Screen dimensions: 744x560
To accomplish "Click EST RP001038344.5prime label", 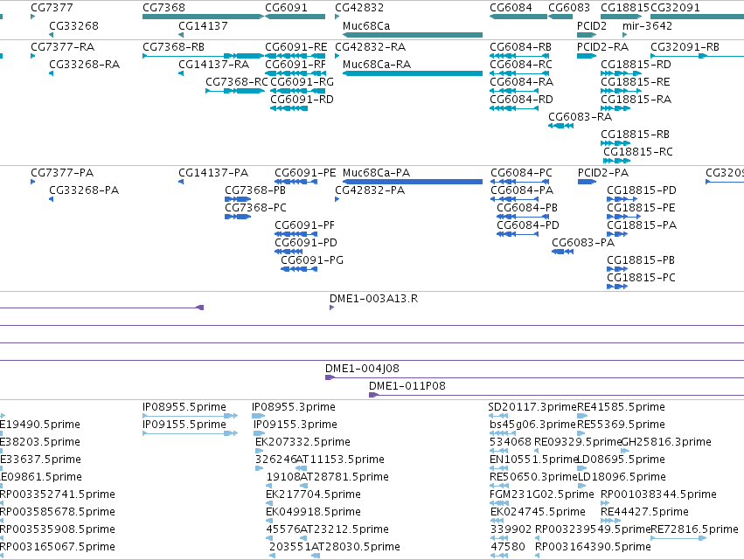I will 658,494.
